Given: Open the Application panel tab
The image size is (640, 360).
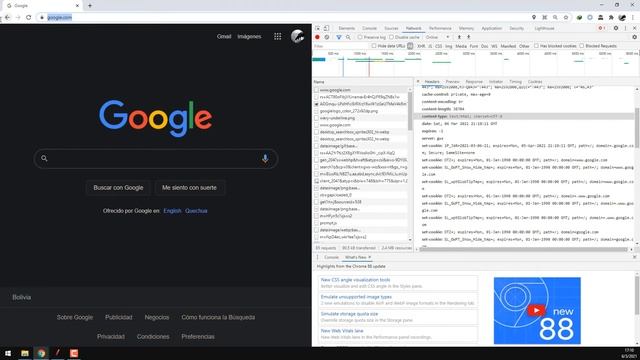Looking at the screenshot, I should click(x=491, y=28).
